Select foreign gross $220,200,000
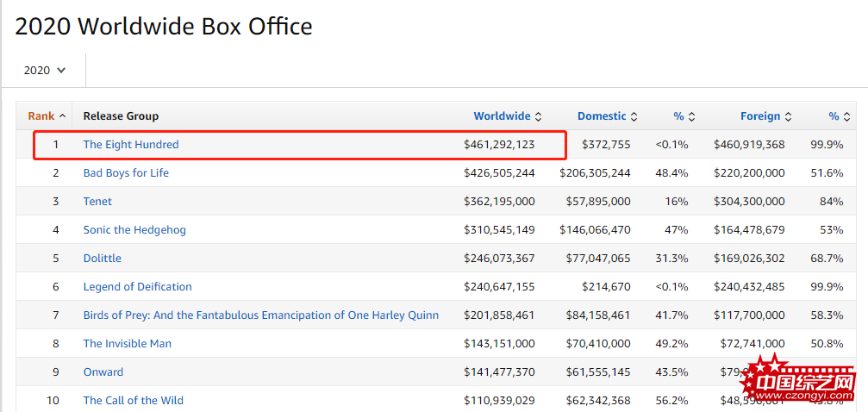The image size is (868, 412). [x=749, y=172]
